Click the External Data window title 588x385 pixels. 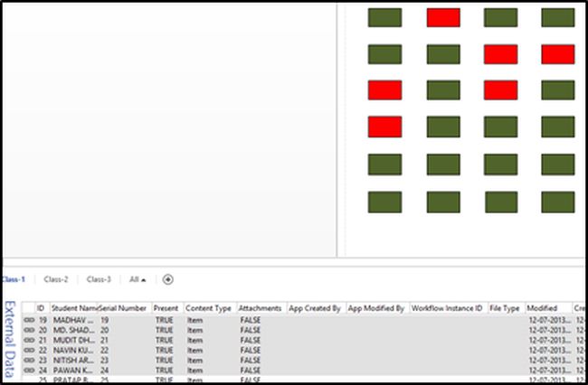tap(10, 339)
